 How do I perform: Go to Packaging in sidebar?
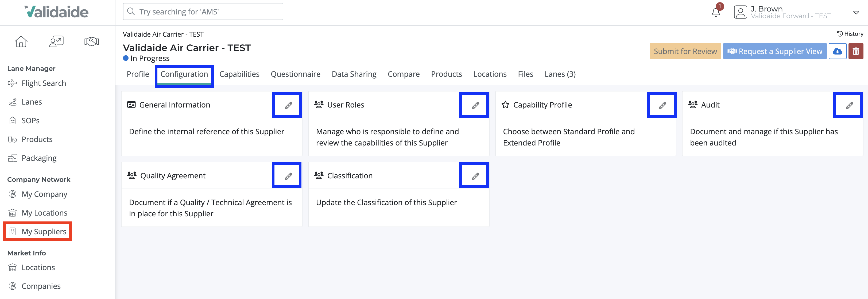(39, 158)
